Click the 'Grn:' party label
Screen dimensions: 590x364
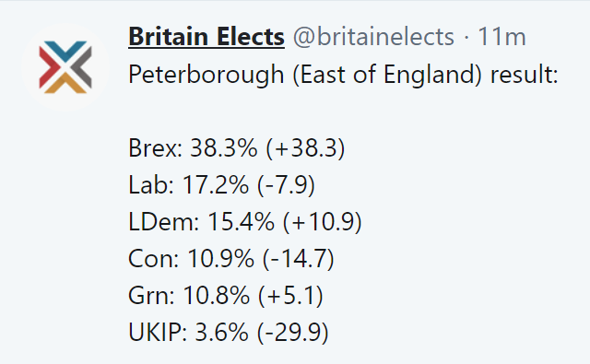pos(151,295)
